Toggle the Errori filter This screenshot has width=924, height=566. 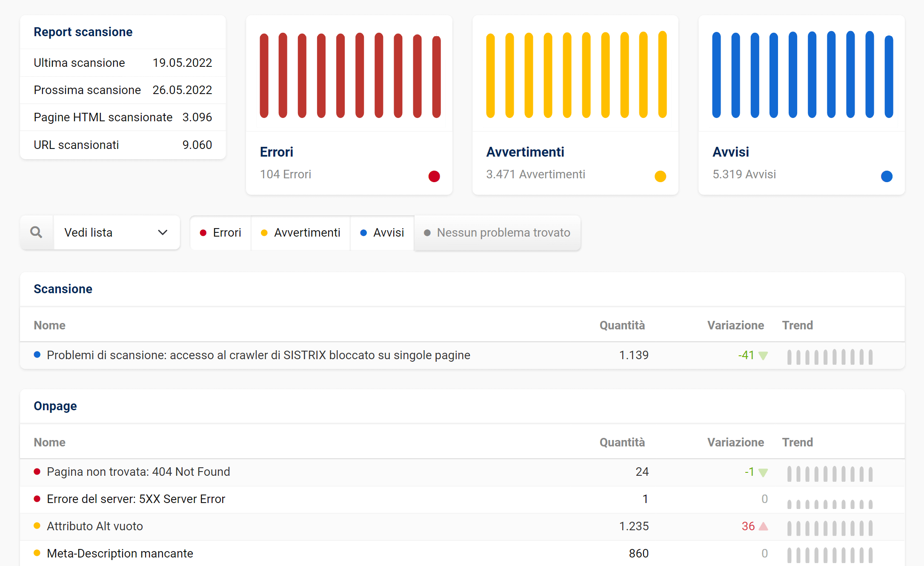(220, 232)
